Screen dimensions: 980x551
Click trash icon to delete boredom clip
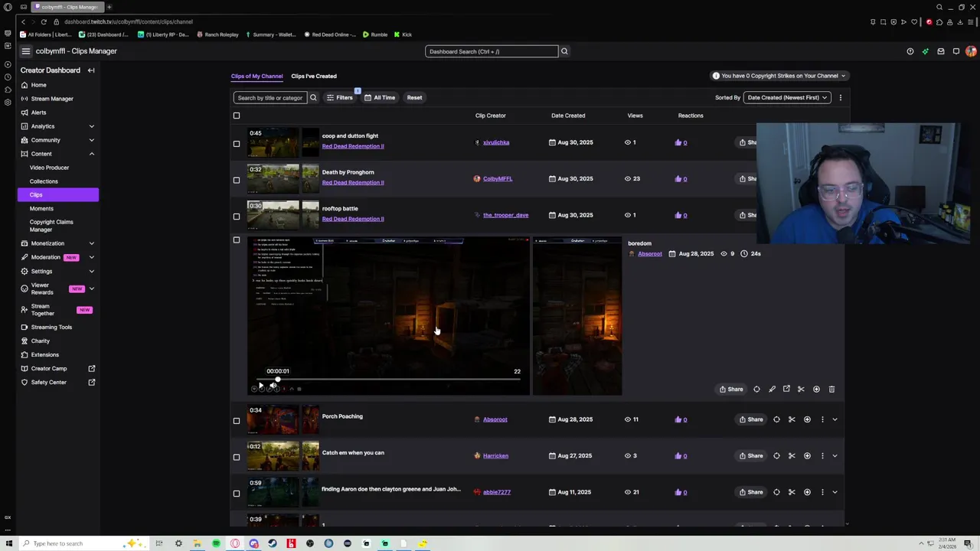click(831, 389)
